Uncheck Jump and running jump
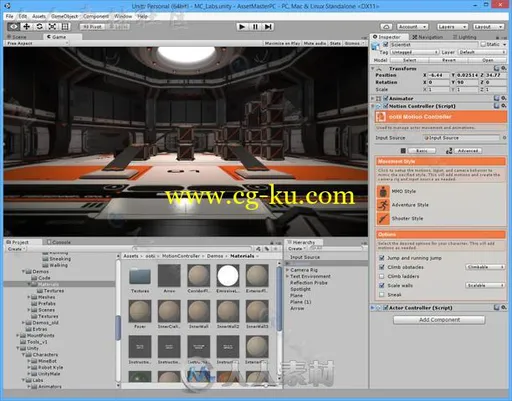This screenshot has width=512, height=401. pos(382,258)
